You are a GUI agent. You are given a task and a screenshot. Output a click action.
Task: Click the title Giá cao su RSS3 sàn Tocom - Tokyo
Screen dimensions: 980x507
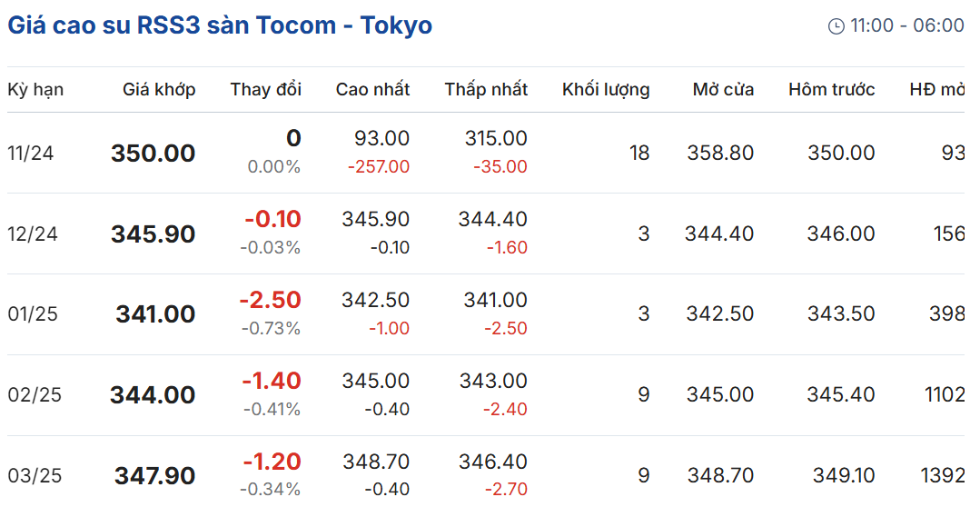(x=220, y=25)
